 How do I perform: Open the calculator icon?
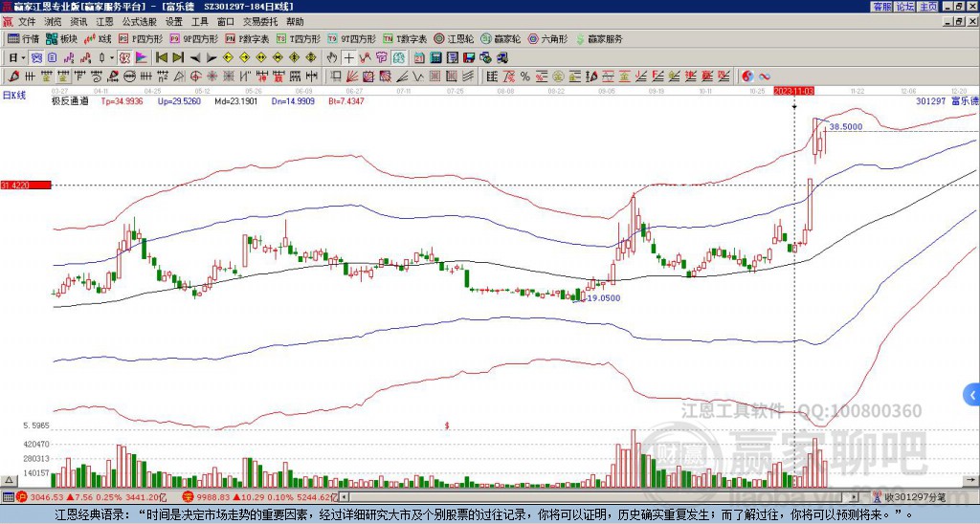435,58
